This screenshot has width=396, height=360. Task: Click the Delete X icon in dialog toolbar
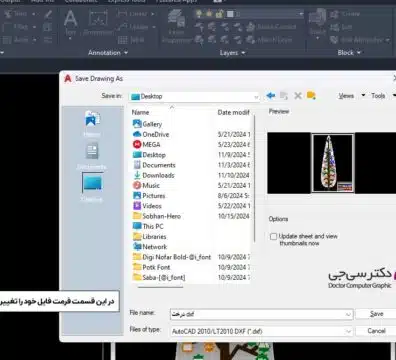(x=298, y=96)
